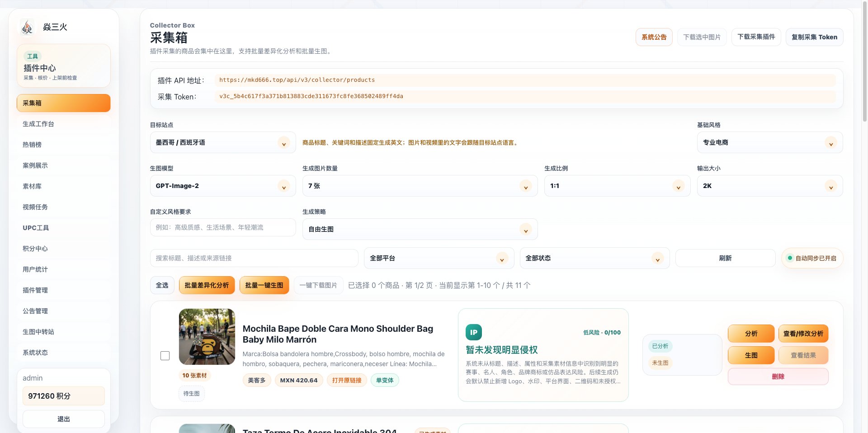Click the 低风险 · 0/100 risk score
Image resolution: width=868 pixels, height=433 pixels.
coord(602,333)
